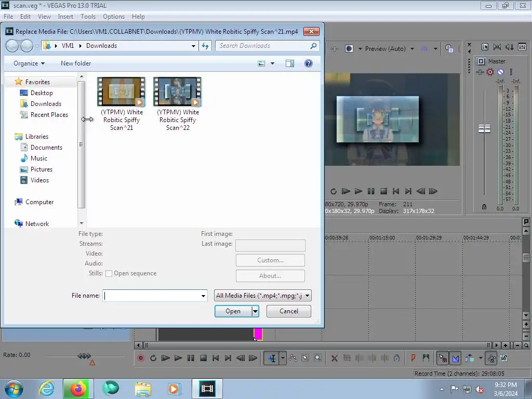Select the Normal Edit tool
The height and width of the screenshot is (399, 532).
coord(272,358)
